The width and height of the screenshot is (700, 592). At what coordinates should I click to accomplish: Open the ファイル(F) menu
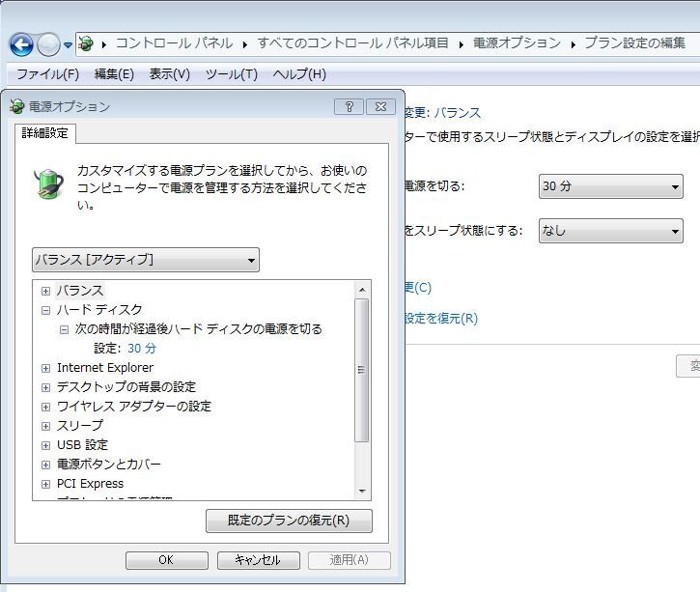point(47,73)
